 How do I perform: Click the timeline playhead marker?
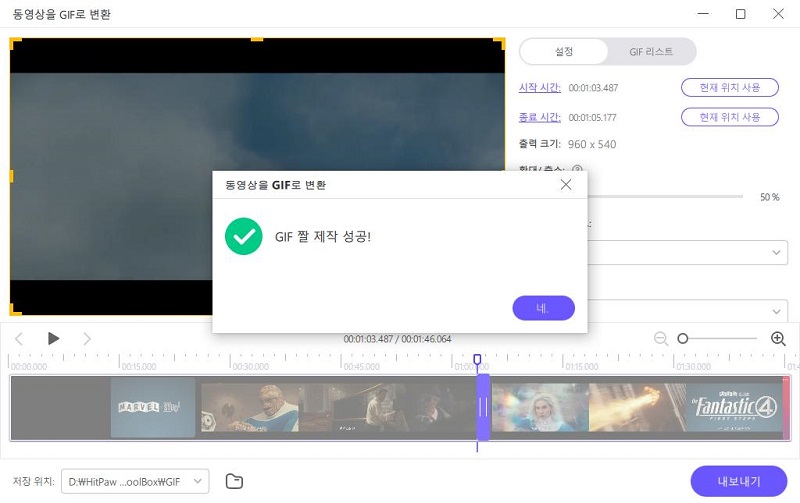477,360
